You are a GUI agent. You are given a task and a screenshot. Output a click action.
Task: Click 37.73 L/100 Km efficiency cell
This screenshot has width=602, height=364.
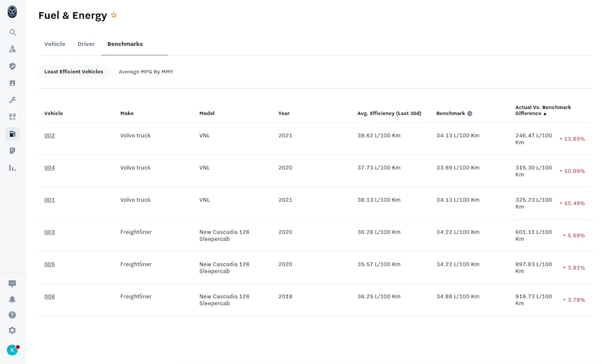click(379, 168)
